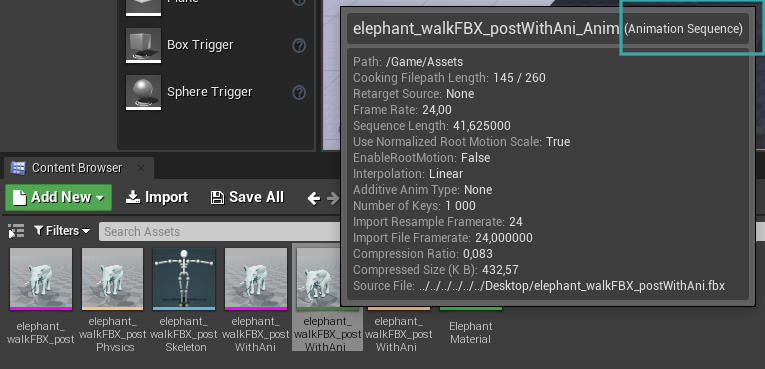Open the Add New dropdown
This screenshot has height=369, width=765.
[59, 197]
